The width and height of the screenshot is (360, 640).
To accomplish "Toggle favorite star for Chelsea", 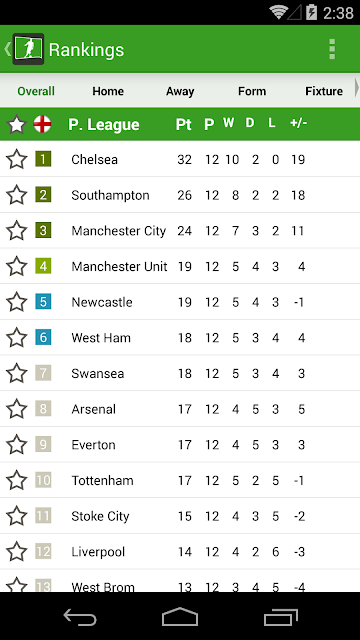I will coord(17,159).
